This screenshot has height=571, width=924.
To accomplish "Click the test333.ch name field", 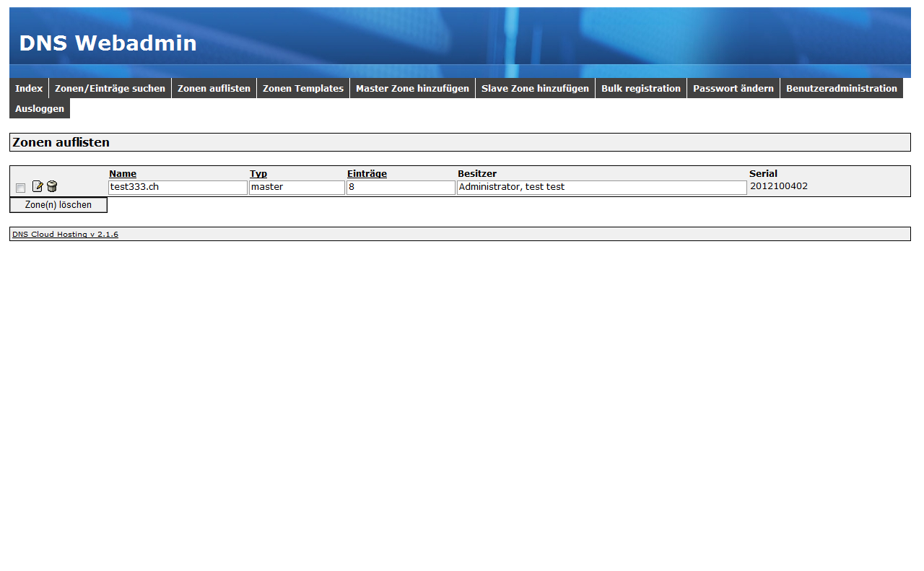I will coord(178,188).
